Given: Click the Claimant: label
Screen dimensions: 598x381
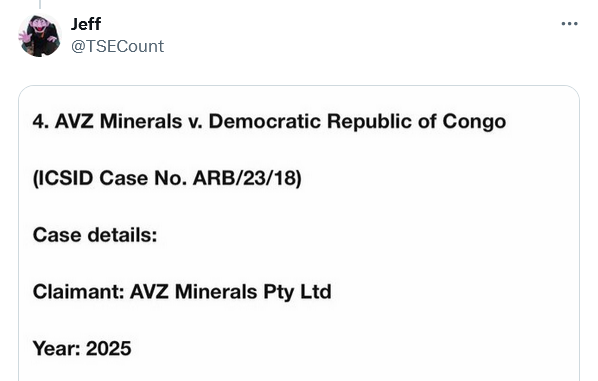Looking at the screenshot, I should click(79, 292).
